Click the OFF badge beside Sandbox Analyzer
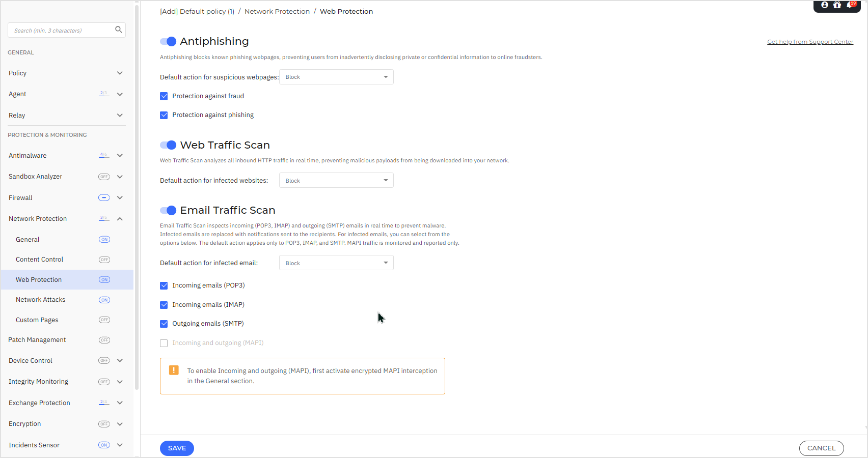868x458 pixels. coord(104,177)
